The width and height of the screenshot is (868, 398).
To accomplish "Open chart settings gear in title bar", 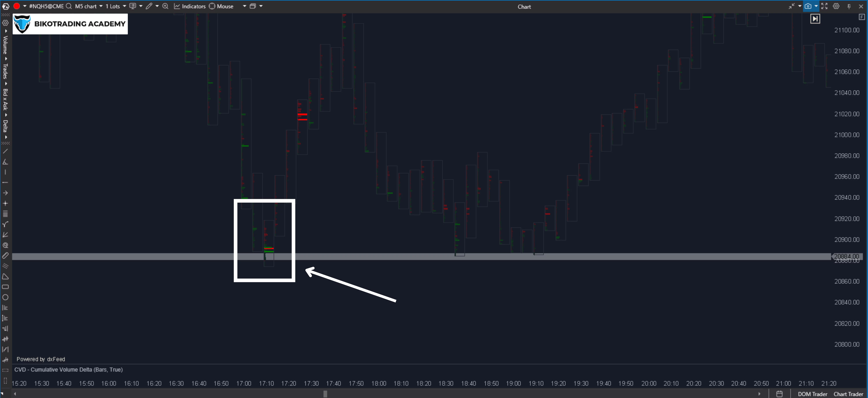I will [836, 6].
